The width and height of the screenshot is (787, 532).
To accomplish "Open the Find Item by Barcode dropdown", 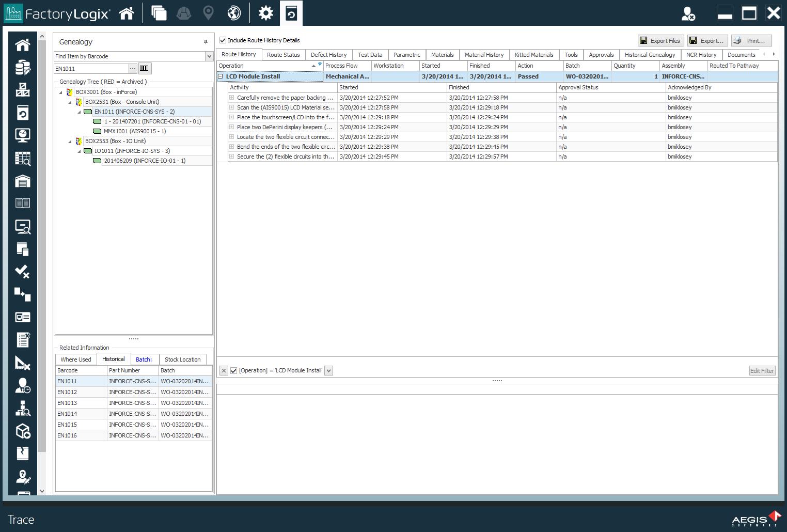I will point(209,56).
